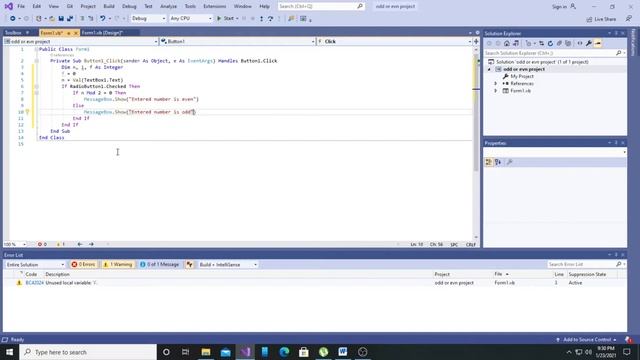Open File Explorer from the taskbar
This screenshot has height=360, width=640.
[206, 352]
